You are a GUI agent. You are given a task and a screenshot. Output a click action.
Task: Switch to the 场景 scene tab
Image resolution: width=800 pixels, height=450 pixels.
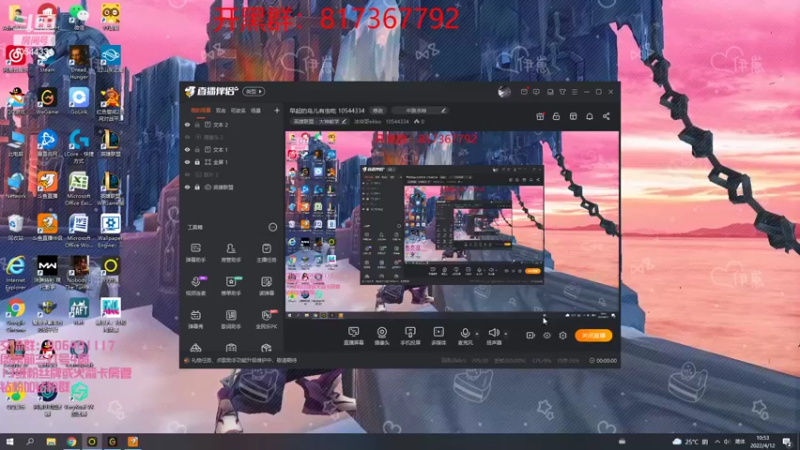[256, 110]
